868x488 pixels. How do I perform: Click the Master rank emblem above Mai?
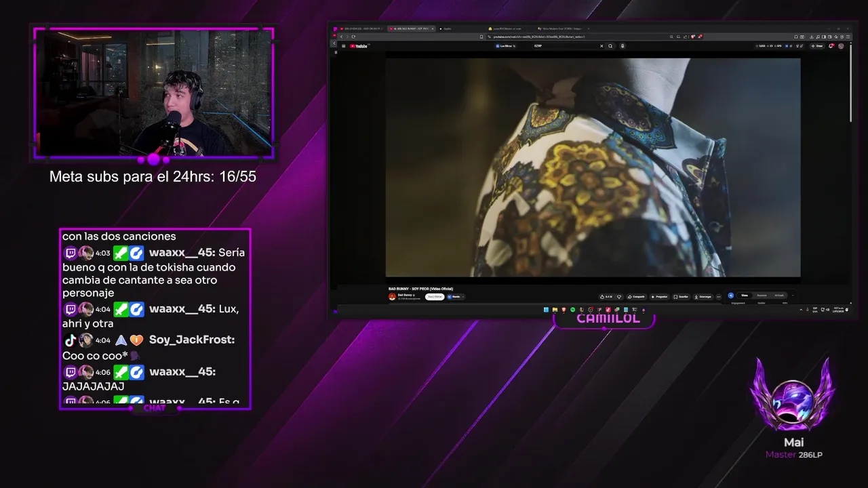coord(793,394)
